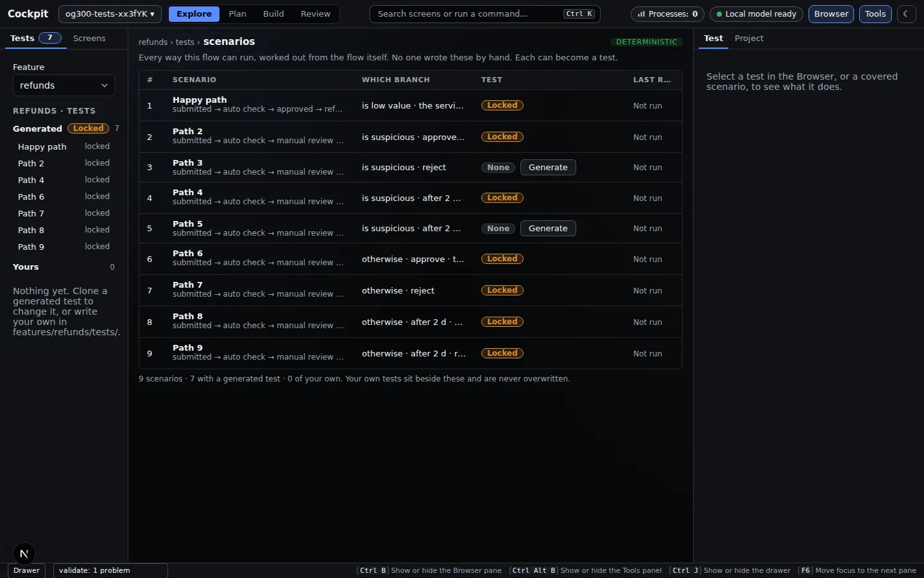Click the TEST column header
This screenshot has height=578, width=924.
tap(492, 80)
